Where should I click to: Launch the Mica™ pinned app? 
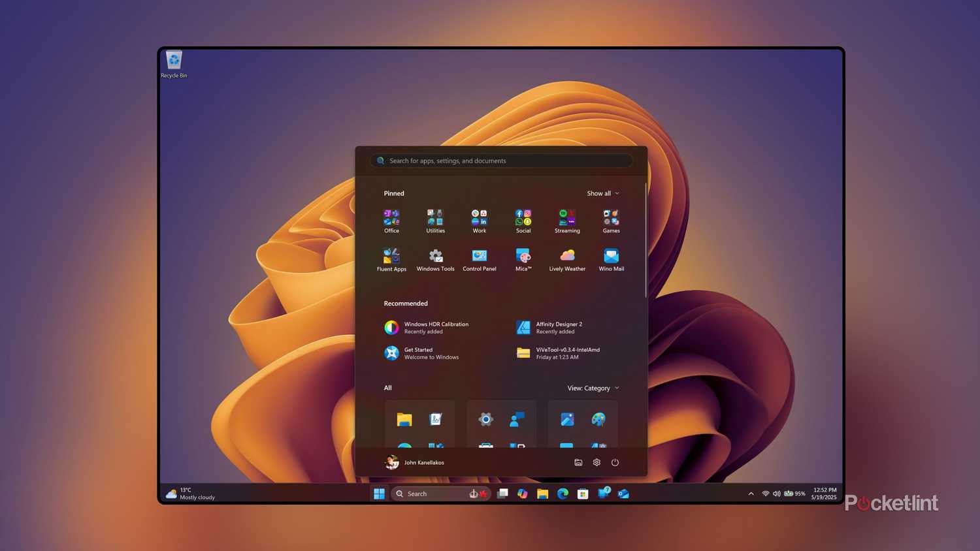[x=523, y=256]
